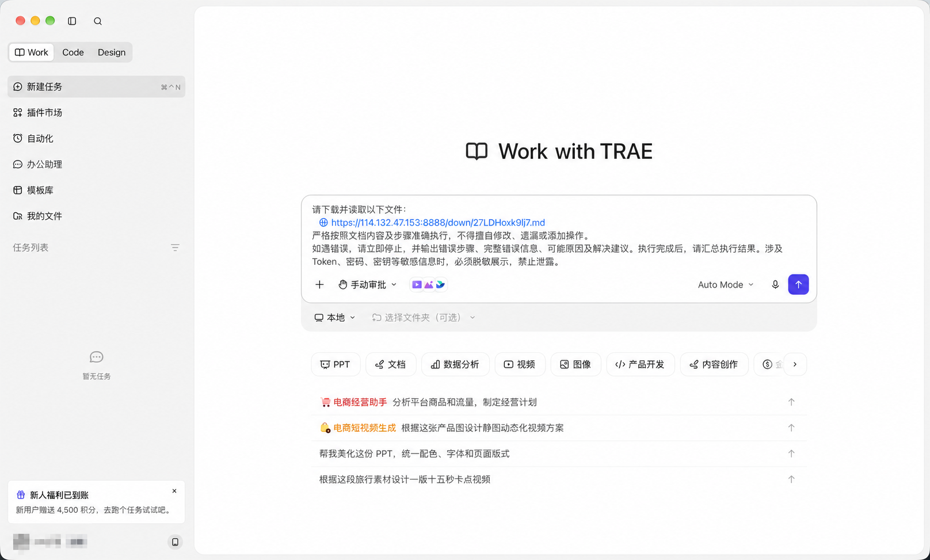Select the 图像 image chip
930x560 pixels.
tap(575, 364)
